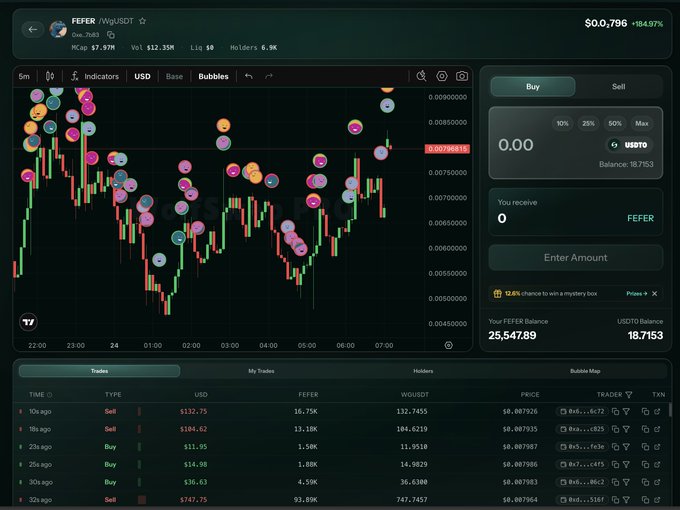Click the FEFER token avatar
The image size is (680, 510).
tap(58, 29)
